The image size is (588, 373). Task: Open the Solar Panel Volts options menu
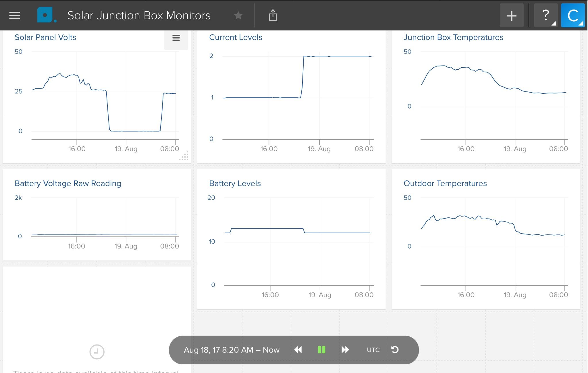tap(176, 38)
